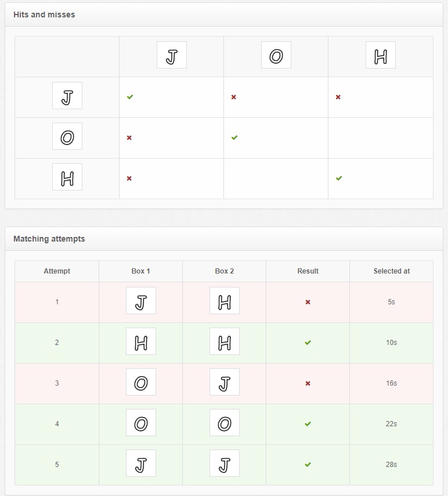Click the red cross in the O row, J column
This screenshot has height=496, width=448.
[129, 138]
